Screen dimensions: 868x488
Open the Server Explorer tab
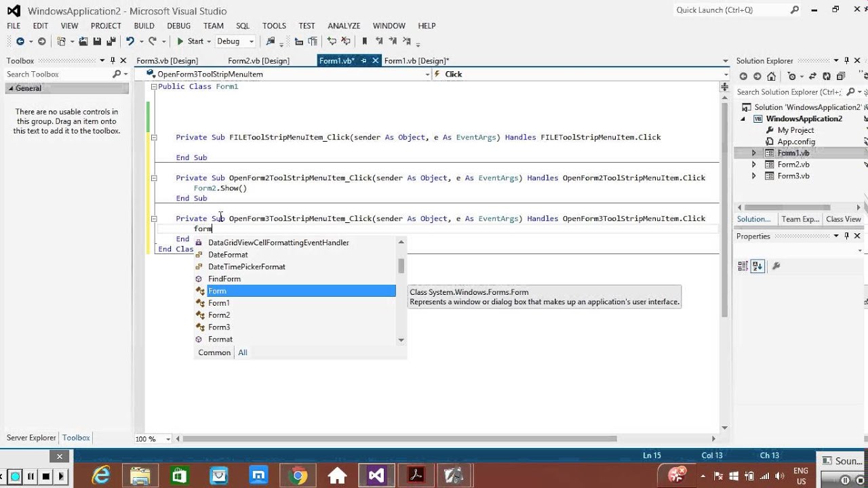click(31, 438)
